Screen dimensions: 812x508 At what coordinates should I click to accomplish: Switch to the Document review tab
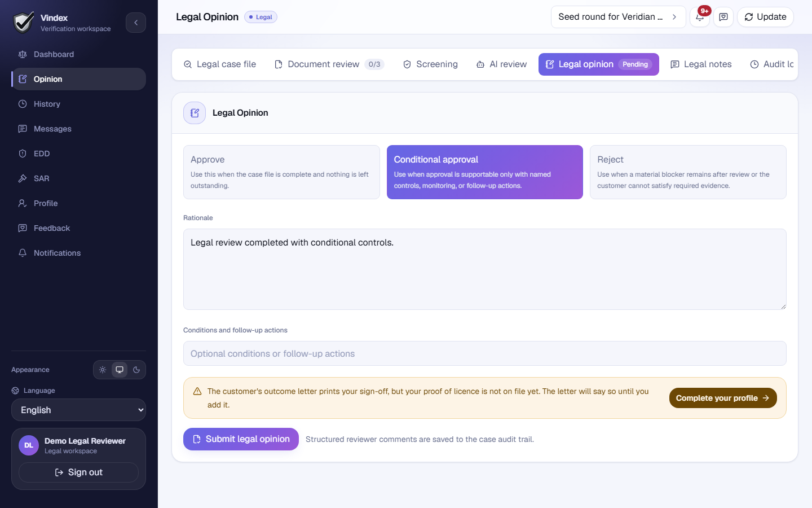329,64
